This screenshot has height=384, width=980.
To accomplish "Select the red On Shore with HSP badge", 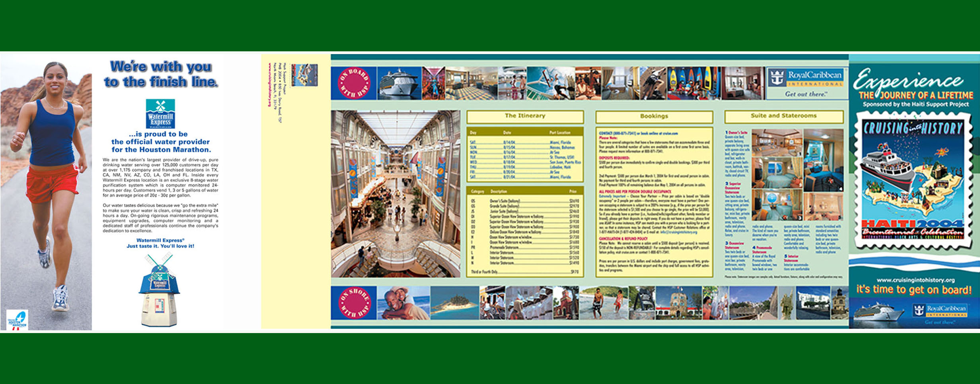I will [354, 303].
